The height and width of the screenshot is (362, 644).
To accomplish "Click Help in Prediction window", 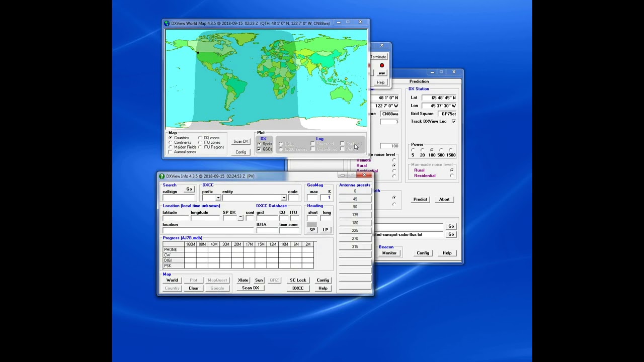I will [x=447, y=253].
